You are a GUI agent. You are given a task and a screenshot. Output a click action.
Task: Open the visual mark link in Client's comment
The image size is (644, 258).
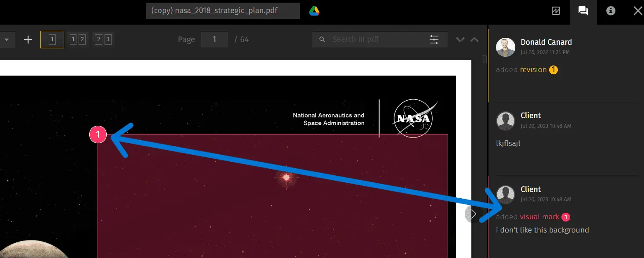539,217
